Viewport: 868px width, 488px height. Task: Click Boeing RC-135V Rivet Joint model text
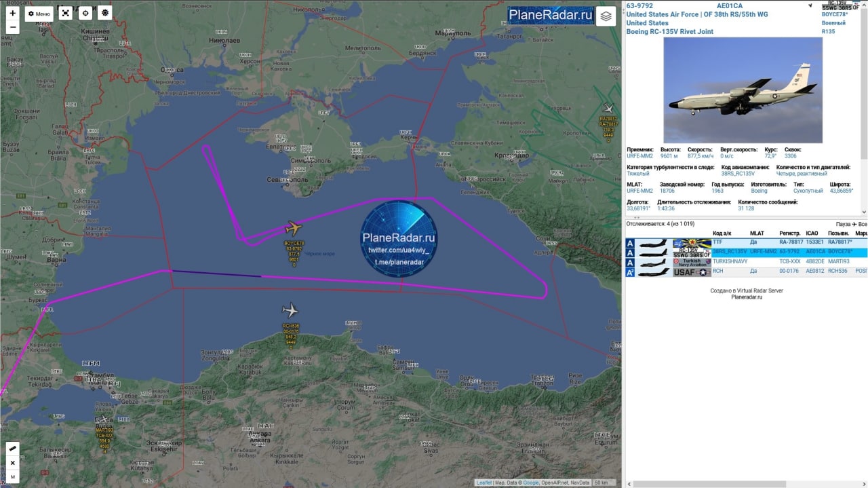click(x=669, y=31)
